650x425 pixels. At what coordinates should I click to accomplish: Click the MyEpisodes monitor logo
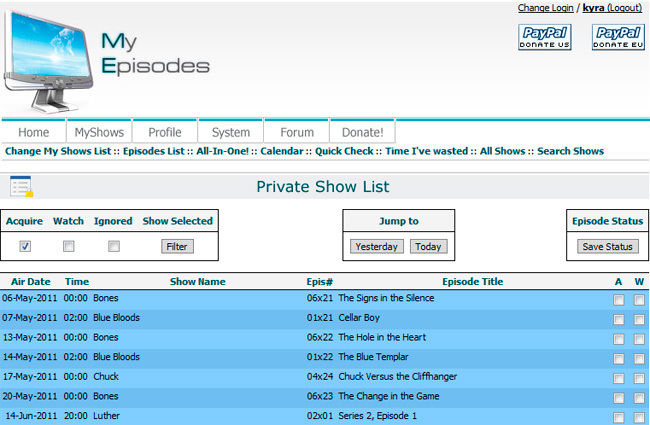coord(49,61)
